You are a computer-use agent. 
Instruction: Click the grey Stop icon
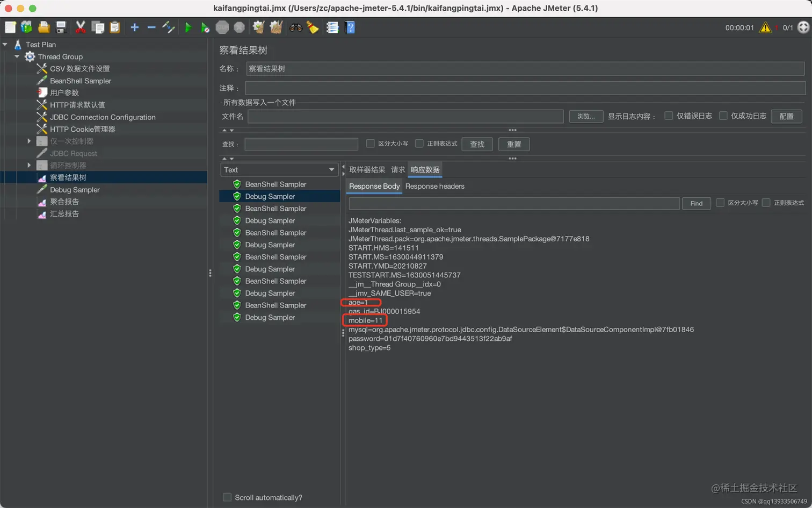(222, 27)
